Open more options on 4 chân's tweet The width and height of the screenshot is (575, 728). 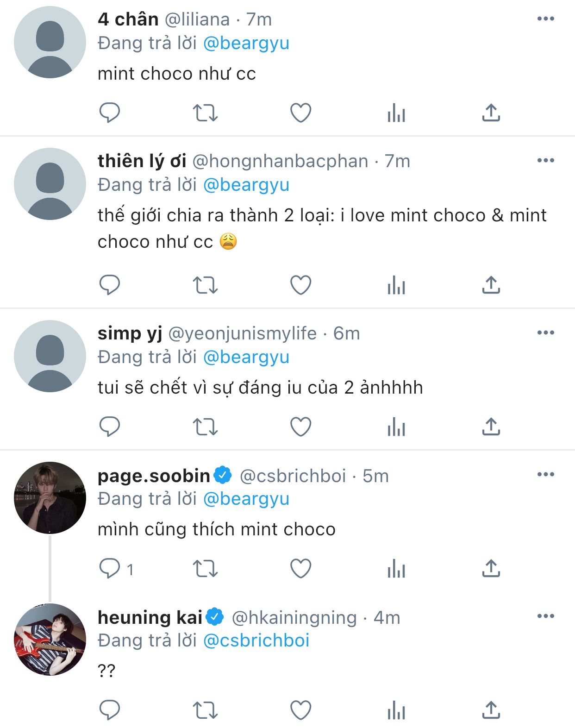[546, 19]
